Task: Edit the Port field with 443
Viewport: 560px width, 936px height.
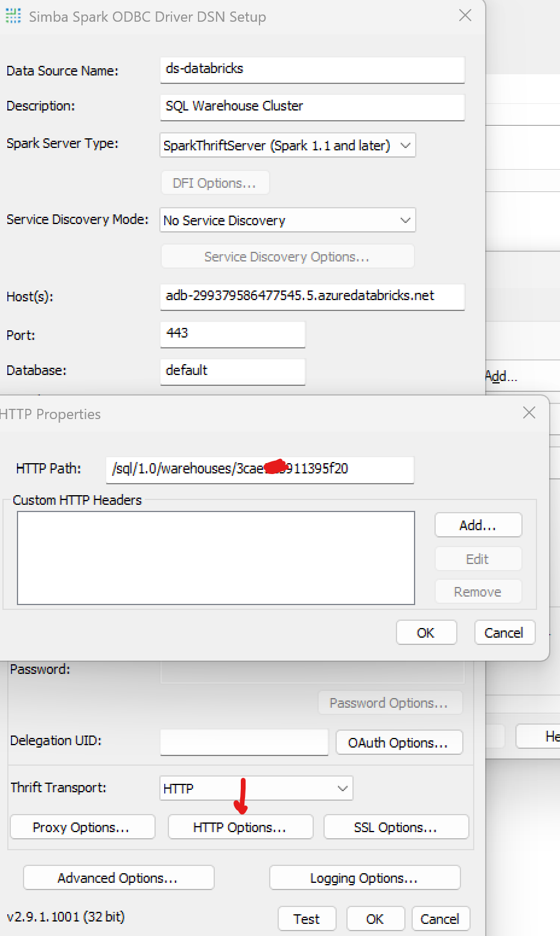Action: 233,334
